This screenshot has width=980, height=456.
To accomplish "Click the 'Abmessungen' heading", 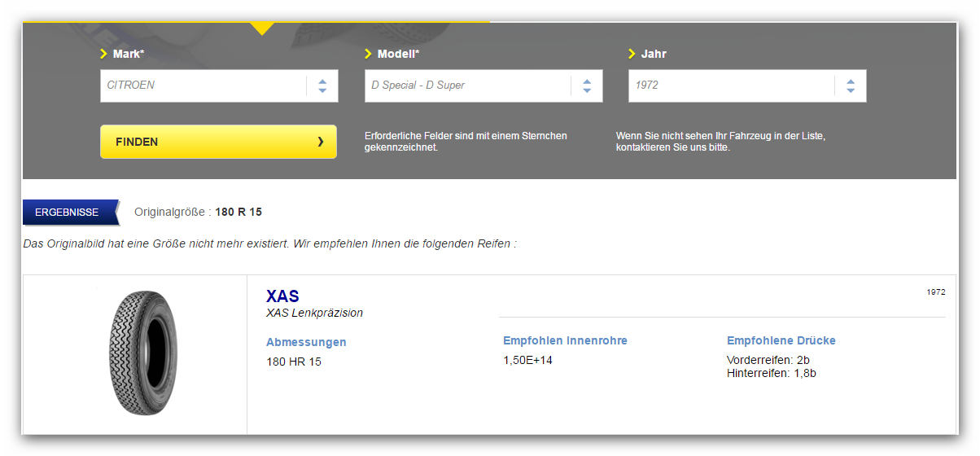I will point(306,342).
